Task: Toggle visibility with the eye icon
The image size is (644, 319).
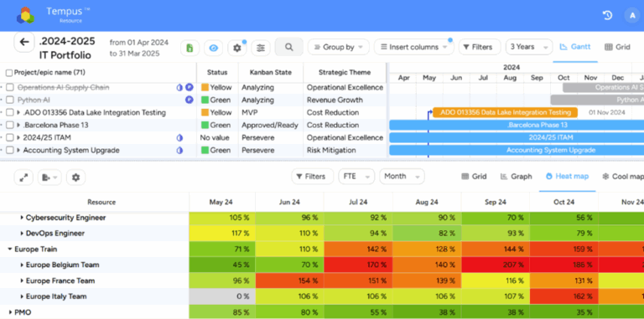Action: coord(213,48)
